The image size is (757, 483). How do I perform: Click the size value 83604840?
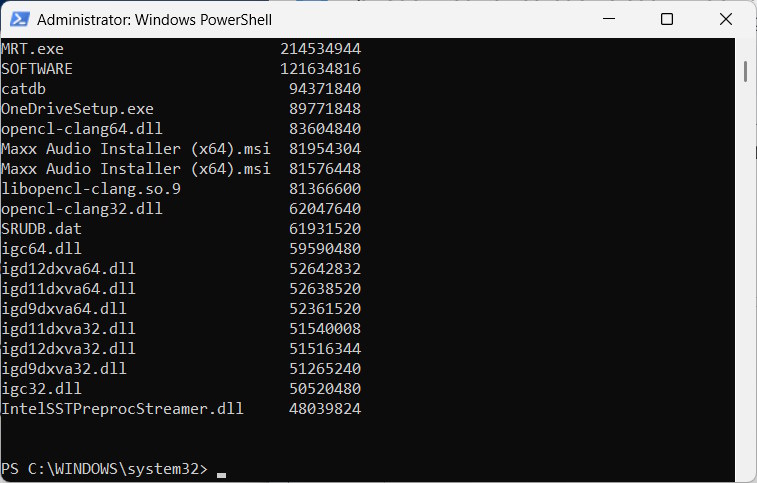(325, 129)
